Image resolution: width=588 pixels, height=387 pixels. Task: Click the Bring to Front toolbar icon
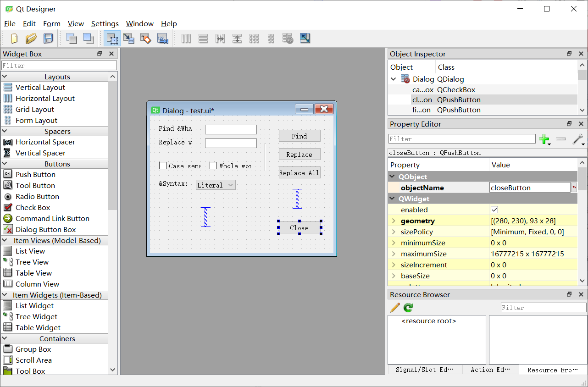(88, 39)
